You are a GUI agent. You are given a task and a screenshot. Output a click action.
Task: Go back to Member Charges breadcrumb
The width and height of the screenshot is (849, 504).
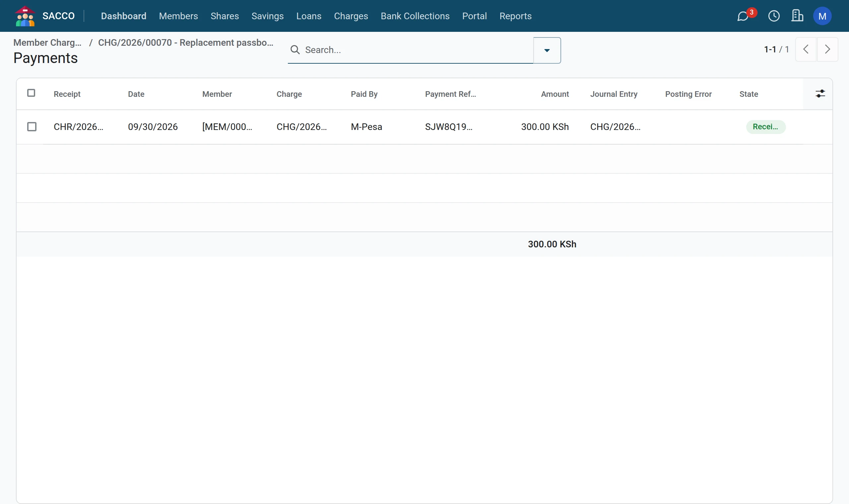coord(47,42)
